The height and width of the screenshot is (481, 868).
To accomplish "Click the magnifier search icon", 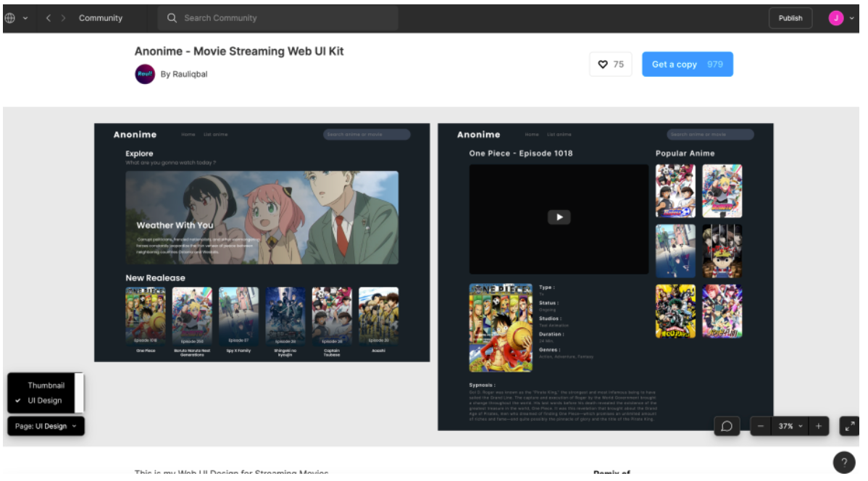I will (172, 18).
